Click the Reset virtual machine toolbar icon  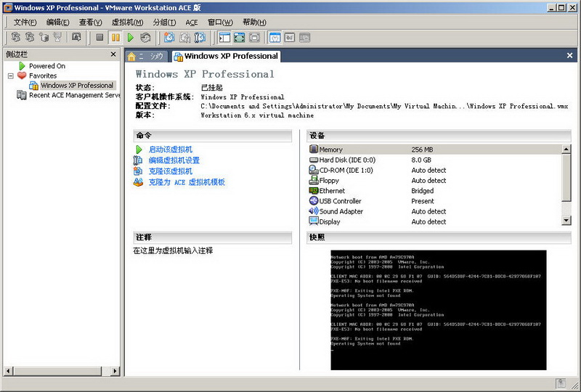145,38
